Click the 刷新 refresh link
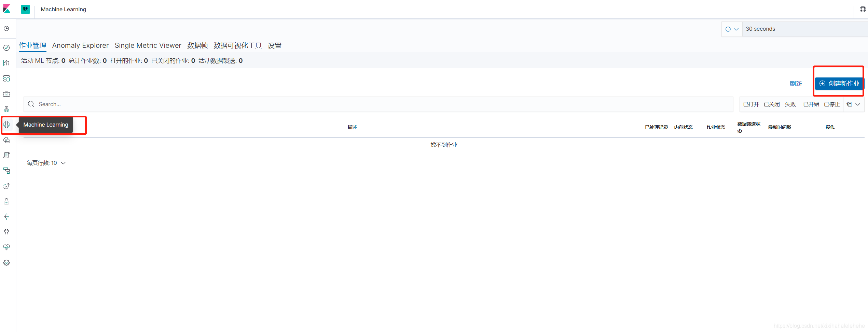This screenshot has height=332, width=868. (x=796, y=84)
